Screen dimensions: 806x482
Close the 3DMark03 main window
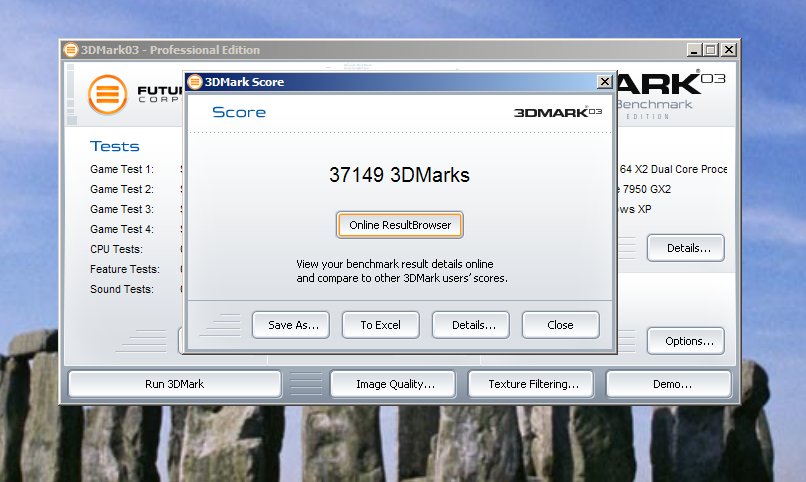click(729, 50)
